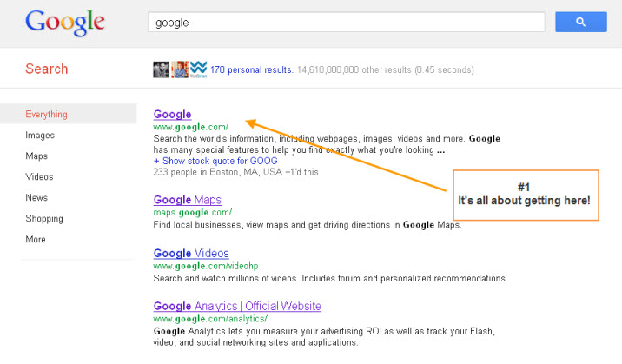This screenshot has height=364, width=622.
Task: Click the Google logo
Action: click(65, 23)
